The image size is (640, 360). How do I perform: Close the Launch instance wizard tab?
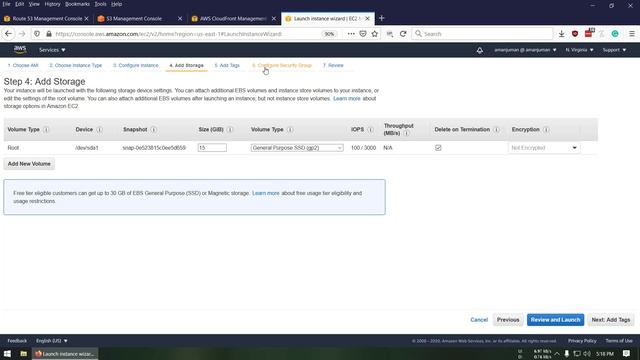pos(367,18)
